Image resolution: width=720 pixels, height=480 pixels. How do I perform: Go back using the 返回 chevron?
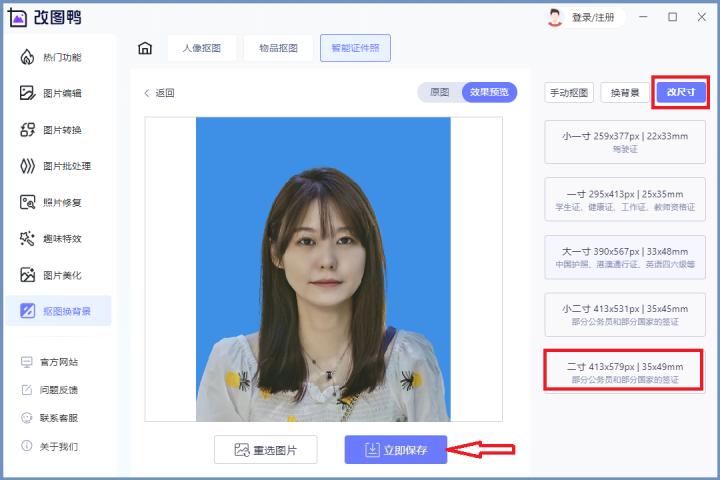tap(147, 93)
